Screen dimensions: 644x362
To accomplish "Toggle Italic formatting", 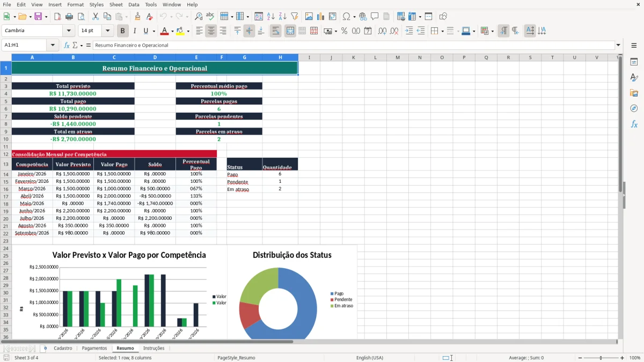I will click(135, 31).
